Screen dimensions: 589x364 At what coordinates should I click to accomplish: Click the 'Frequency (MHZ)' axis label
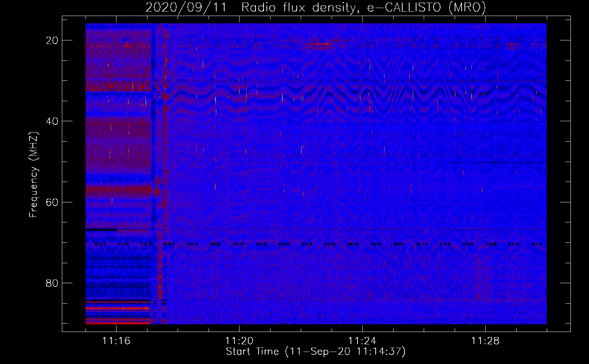pyautogui.click(x=33, y=175)
